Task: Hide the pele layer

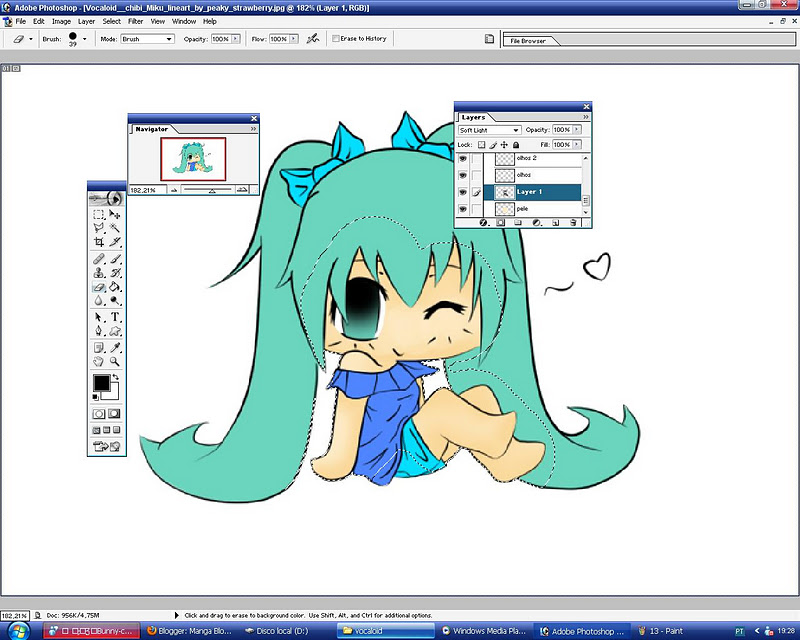Action: [x=463, y=209]
